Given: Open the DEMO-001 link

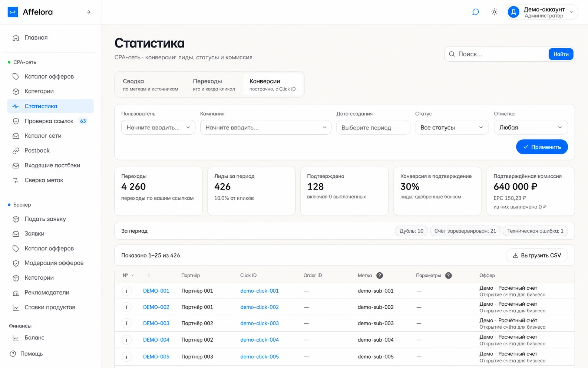Looking at the screenshot, I should (156, 291).
